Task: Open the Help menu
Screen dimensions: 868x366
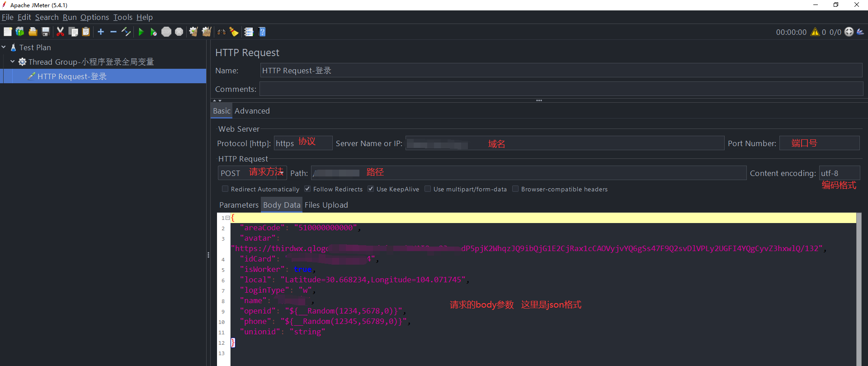Action: [145, 17]
